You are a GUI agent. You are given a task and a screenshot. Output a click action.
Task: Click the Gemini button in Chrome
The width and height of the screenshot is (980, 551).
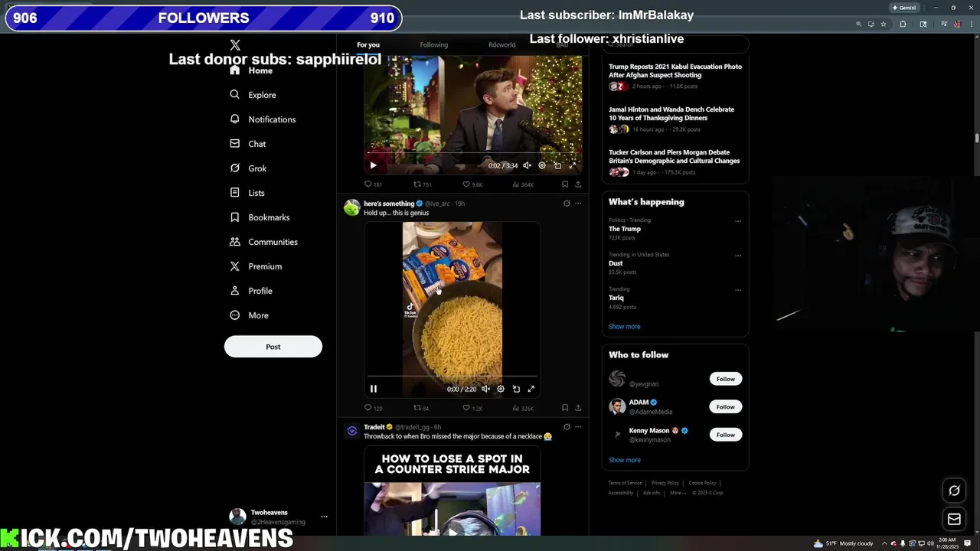(x=904, y=8)
